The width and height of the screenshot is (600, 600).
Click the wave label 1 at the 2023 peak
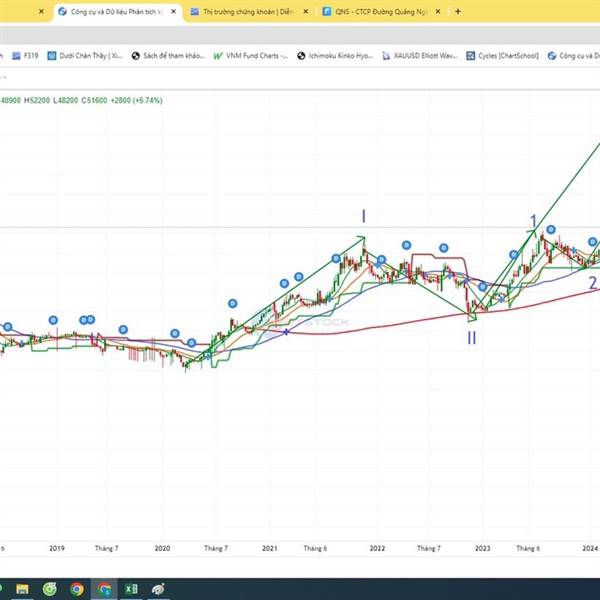tap(534, 221)
